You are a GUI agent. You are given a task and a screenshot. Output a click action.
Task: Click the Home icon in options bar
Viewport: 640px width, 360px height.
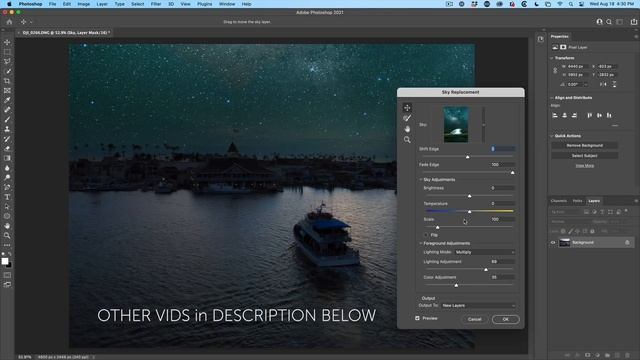click(9, 22)
